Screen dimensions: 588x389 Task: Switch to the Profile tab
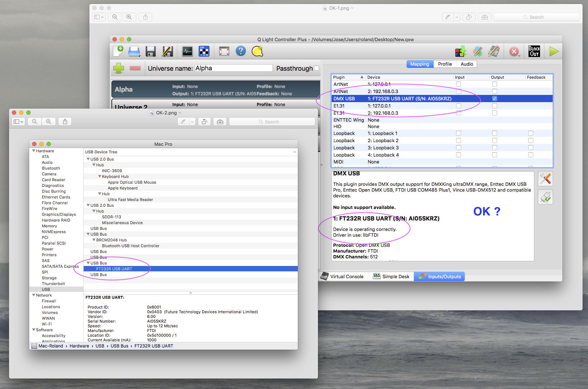(x=445, y=64)
